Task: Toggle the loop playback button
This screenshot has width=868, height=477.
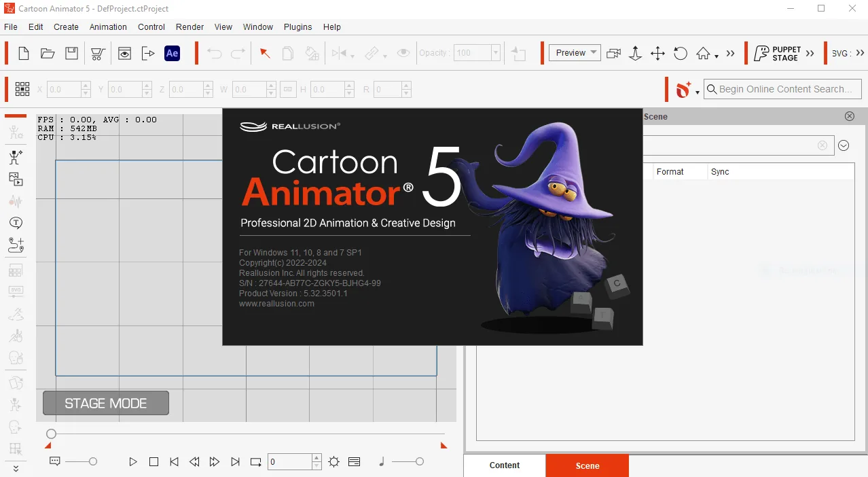Action: coord(255,462)
